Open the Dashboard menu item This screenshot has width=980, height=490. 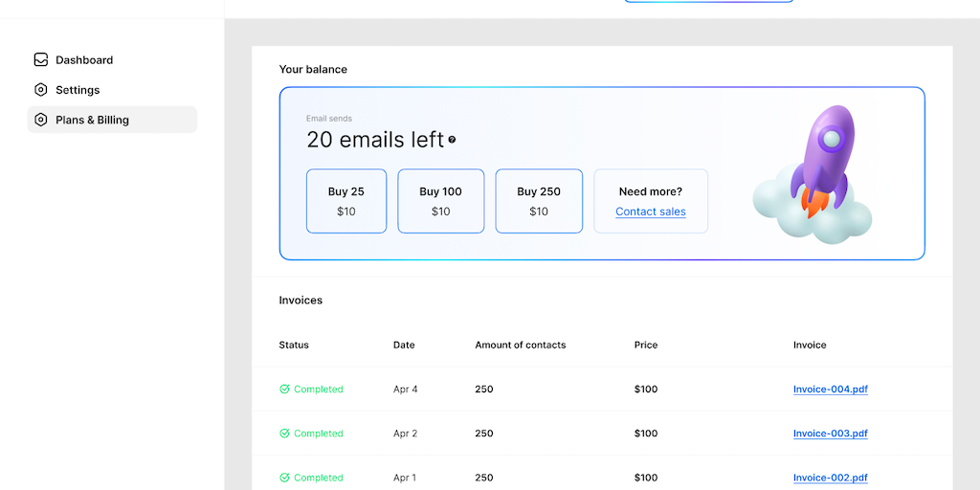[x=84, y=60]
